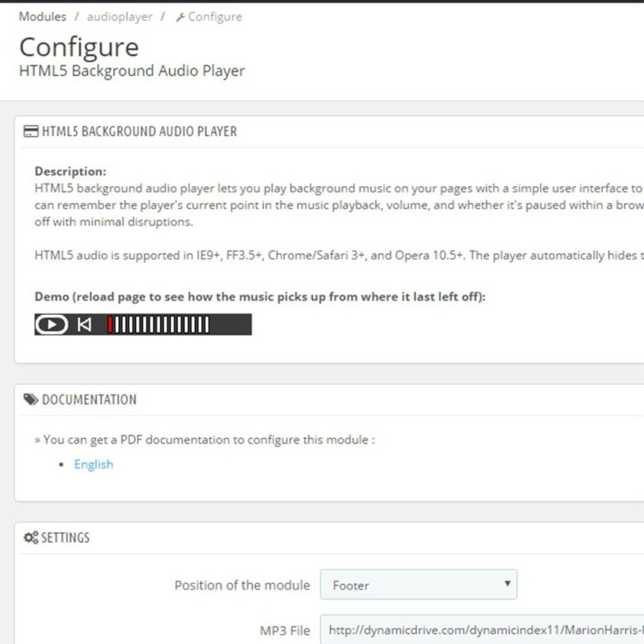
Task: Click the Demo reload page instruction text
Action: tap(260, 297)
